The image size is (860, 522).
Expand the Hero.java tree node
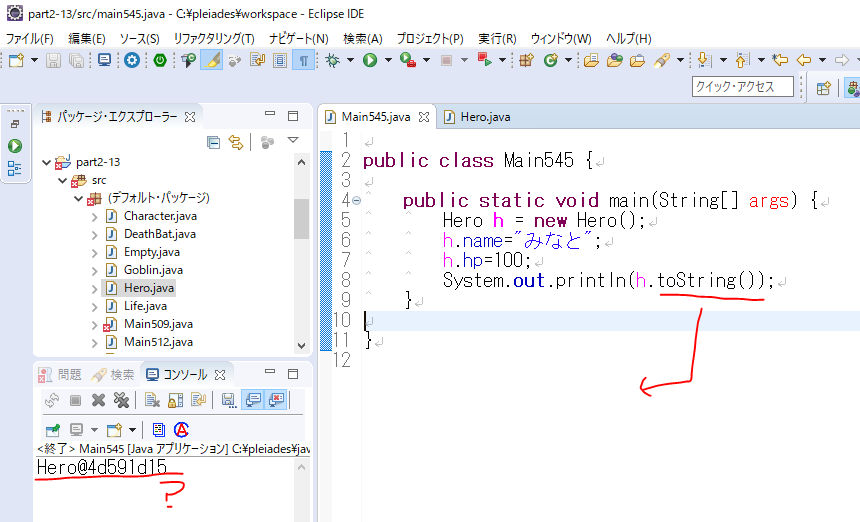(94, 288)
